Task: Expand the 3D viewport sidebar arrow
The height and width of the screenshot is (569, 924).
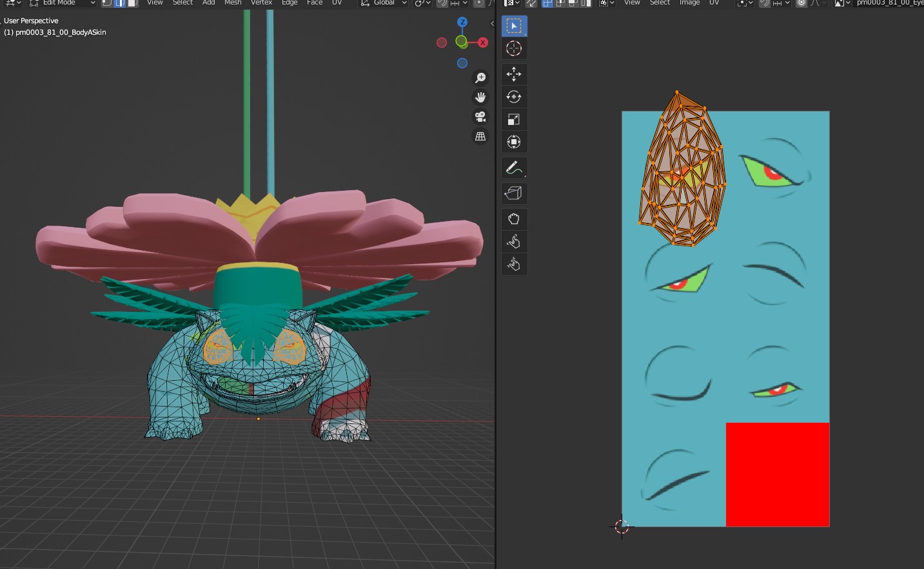Action: click(x=492, y=24)
